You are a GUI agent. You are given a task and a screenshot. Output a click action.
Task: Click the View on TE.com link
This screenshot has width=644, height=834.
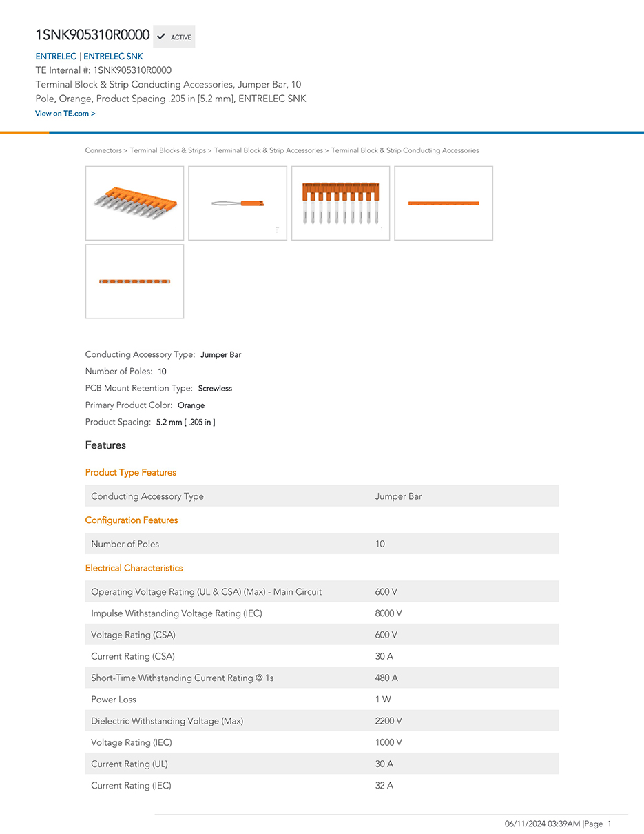pos(65,114)
